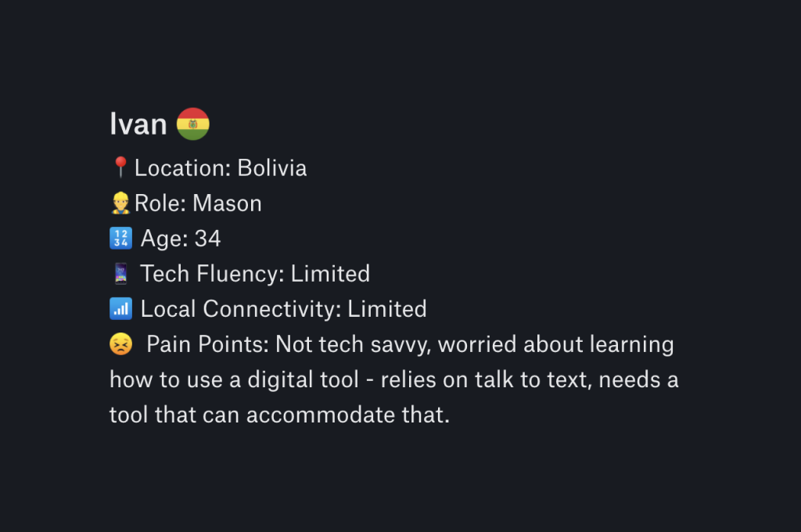
Task: Click the blue signal bars emoji
Action: [120, 309]
